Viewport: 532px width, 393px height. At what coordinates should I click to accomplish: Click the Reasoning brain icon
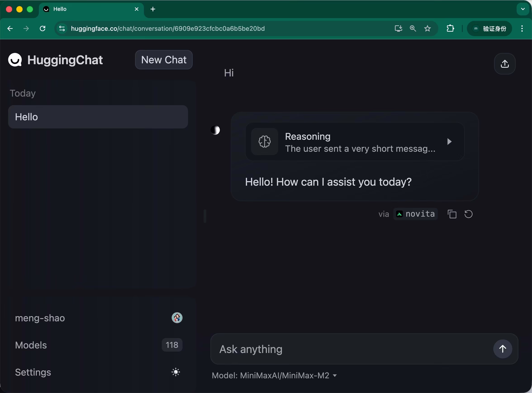pyautogui.click(x=265, y=141)
